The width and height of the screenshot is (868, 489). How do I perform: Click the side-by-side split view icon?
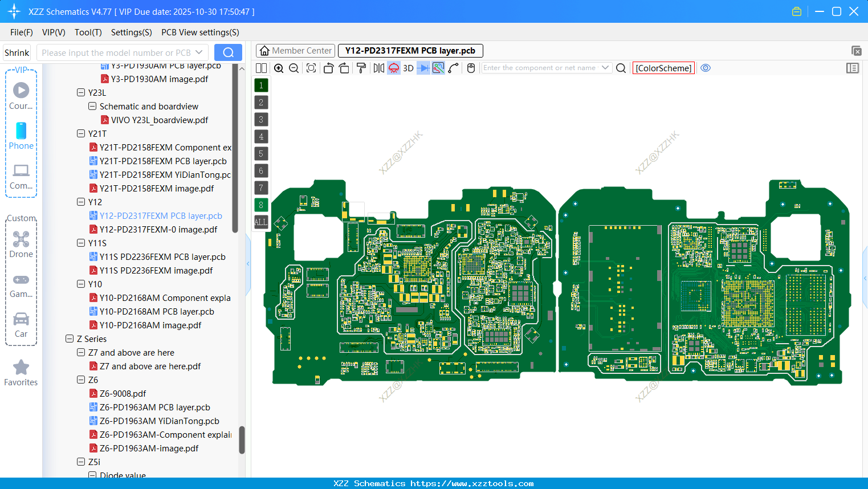(261, 68)
